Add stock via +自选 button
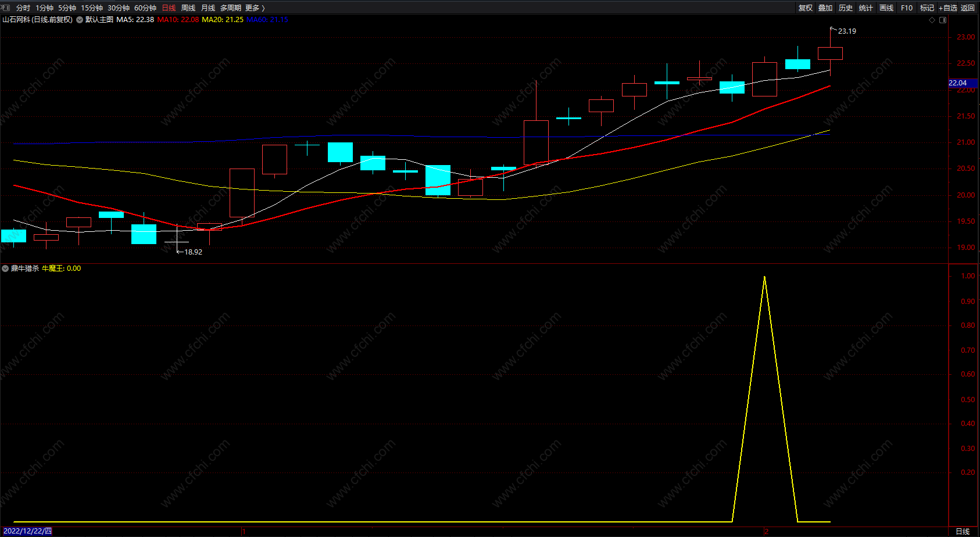This screenshot has width=980, height=537. click(x=947, y=8)
